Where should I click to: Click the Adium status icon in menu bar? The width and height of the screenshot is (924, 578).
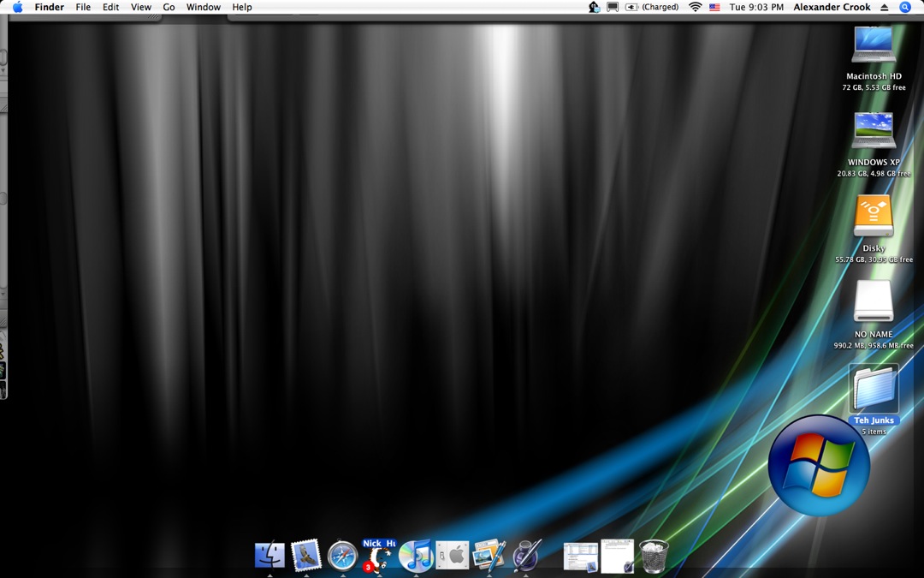pos(594,7)
